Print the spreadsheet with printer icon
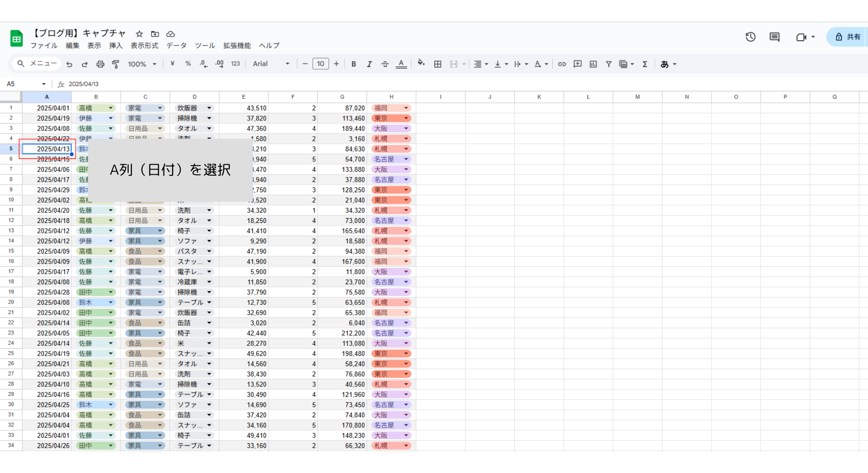The image size is (868, 473). (100, 64)
